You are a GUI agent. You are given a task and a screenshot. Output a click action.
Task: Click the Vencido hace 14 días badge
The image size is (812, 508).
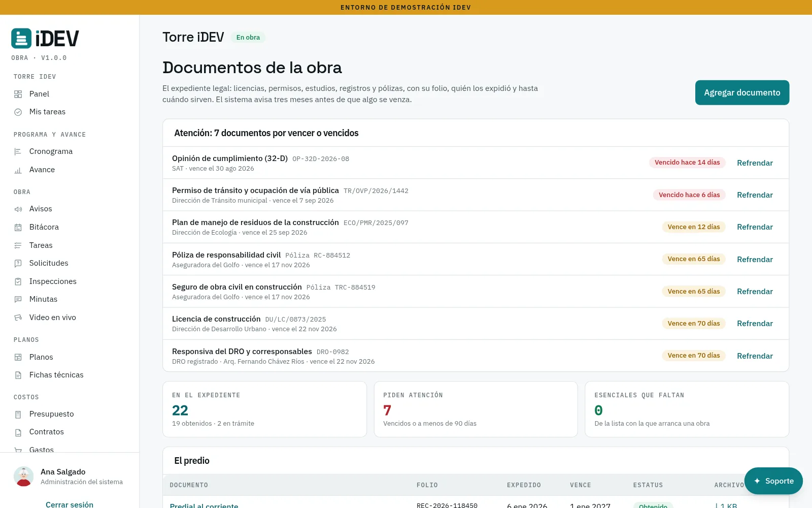click(x=687, y=163)
